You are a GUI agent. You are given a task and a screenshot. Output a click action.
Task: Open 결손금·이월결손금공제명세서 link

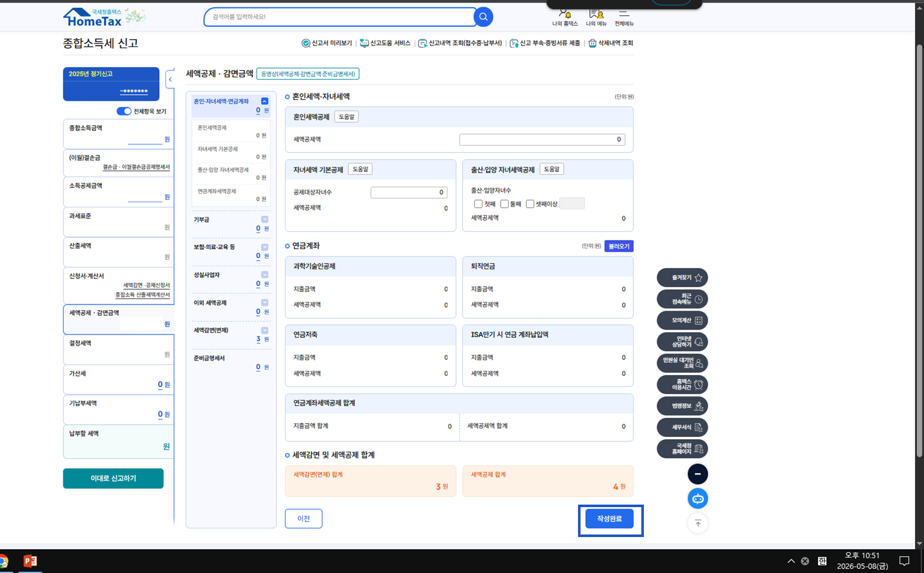[x=136, y=167]
